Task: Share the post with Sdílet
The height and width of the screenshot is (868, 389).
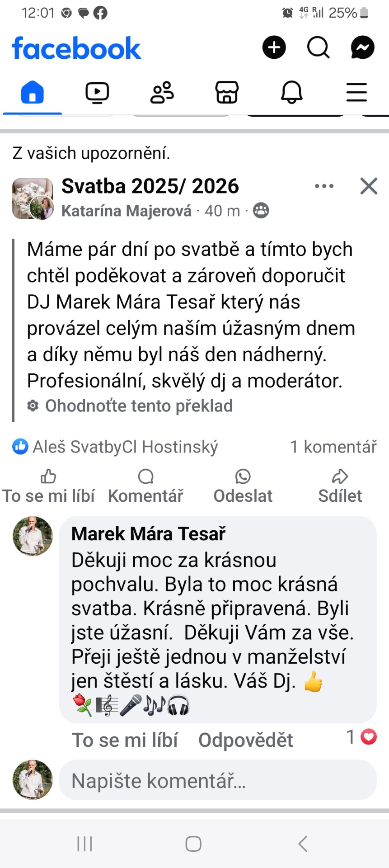Action: click(340, 486)
